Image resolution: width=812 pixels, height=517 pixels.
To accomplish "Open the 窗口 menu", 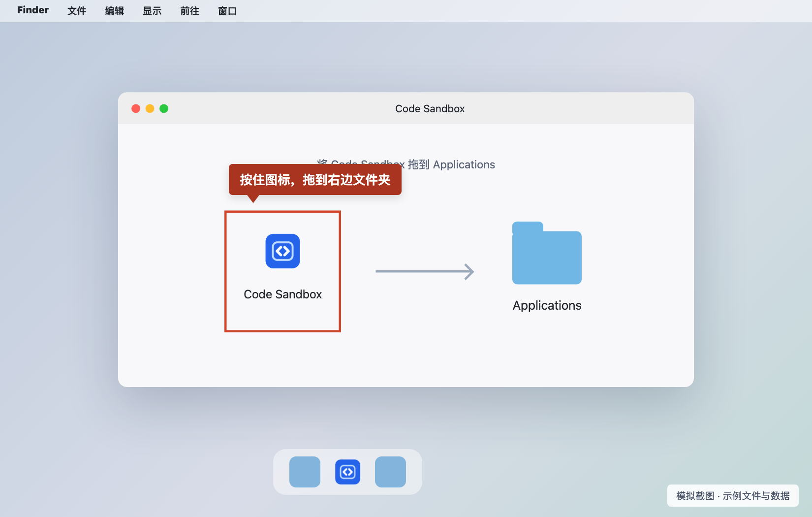I will pos(227,11).
